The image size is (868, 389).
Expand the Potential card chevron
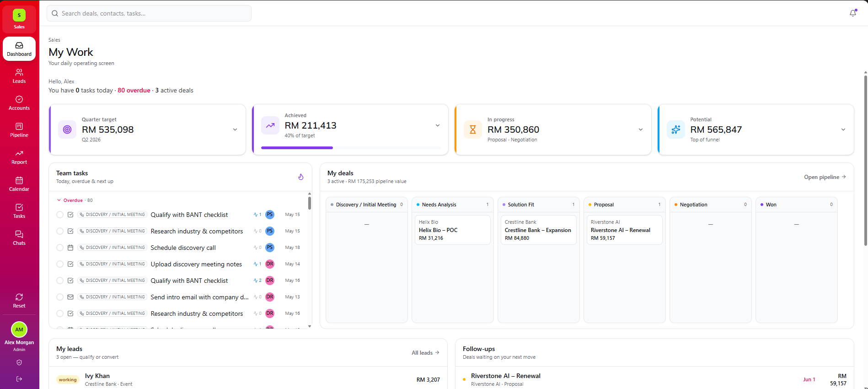pyautogui.click(x=843, y=130)
